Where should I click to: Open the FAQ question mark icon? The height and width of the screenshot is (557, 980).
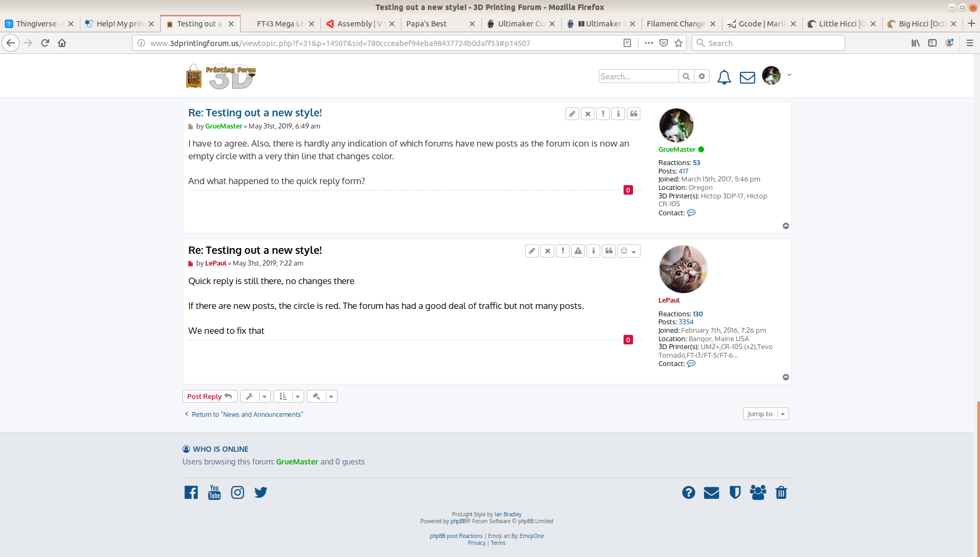(x=688, y=492)
